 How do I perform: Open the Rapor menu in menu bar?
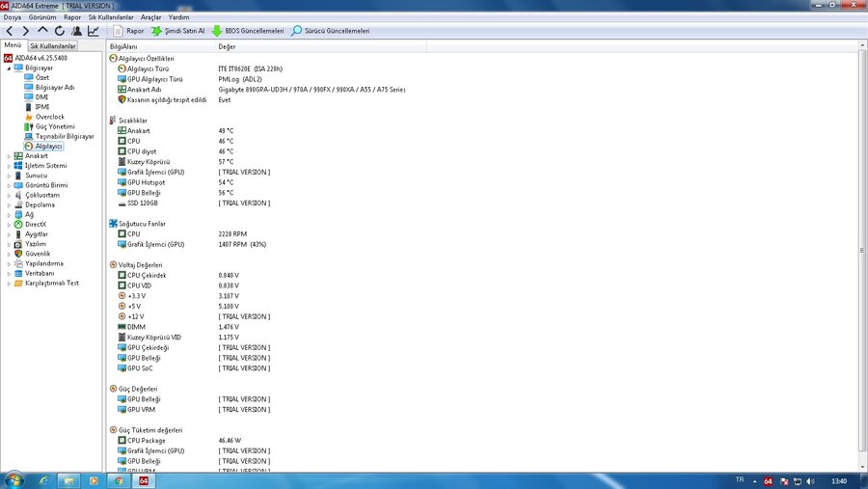[72, 17]
